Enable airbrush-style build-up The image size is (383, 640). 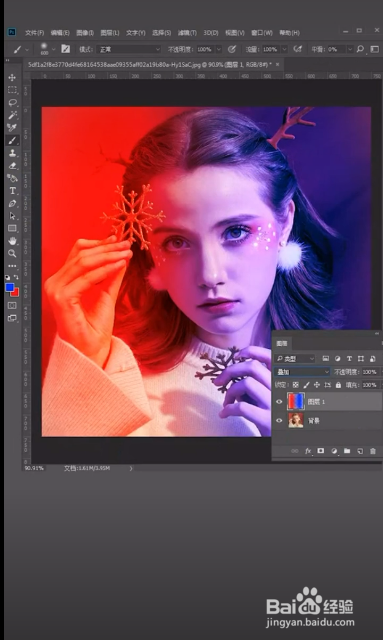(298, 49)
